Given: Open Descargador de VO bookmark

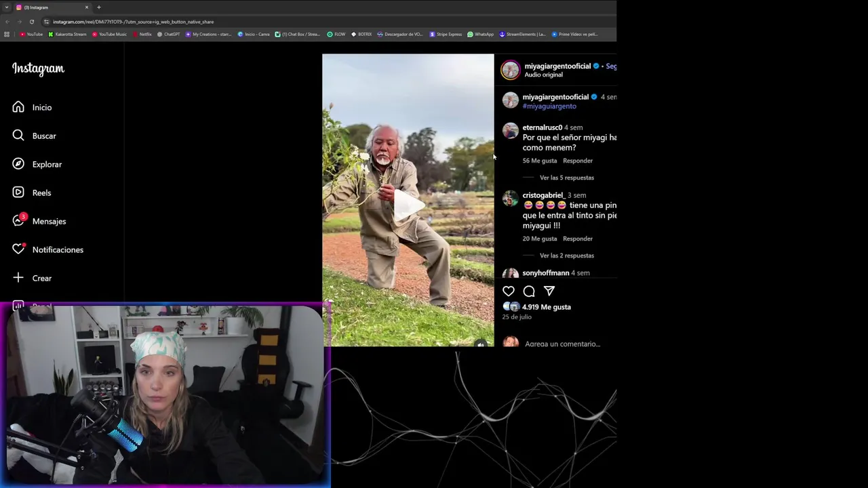Looking at the screenshot, I should [x=401, y=34].
